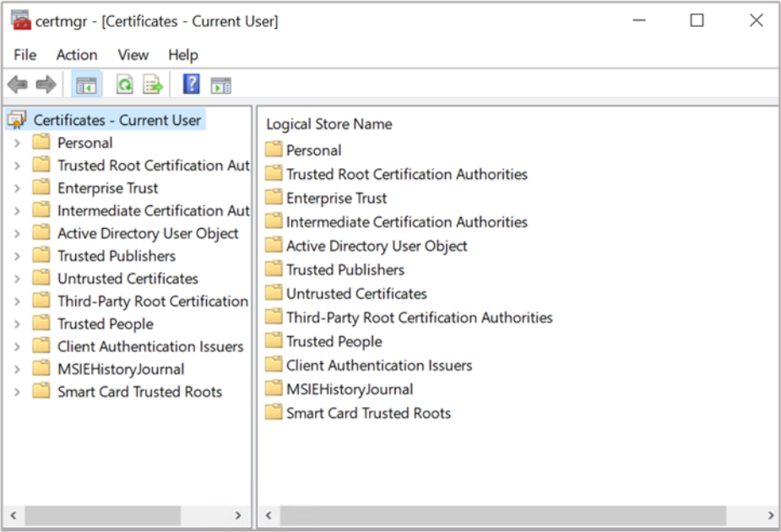Open Help via the blue question mark icon
This screenshot has width=781, height=532.
point(192,84)
